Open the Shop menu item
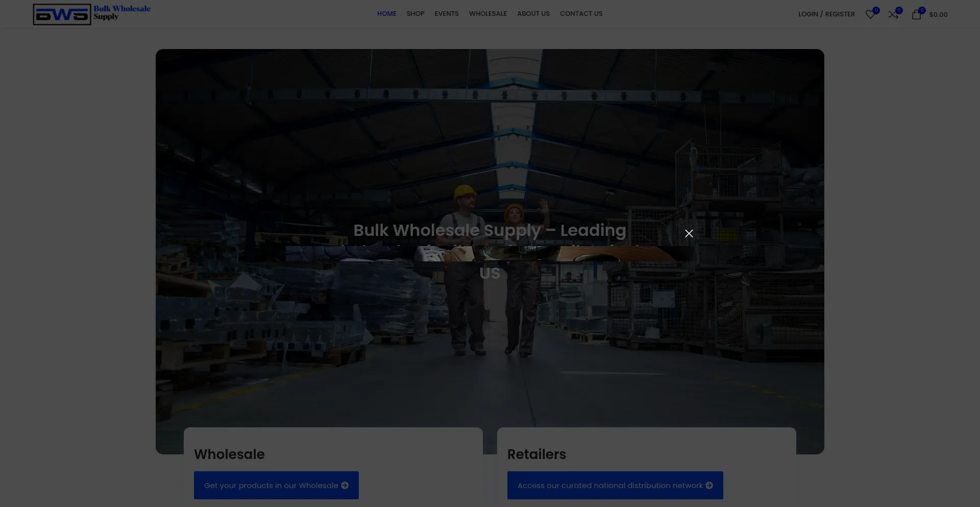Viewport: 980px width, 507px height. (x=415, y=14)
